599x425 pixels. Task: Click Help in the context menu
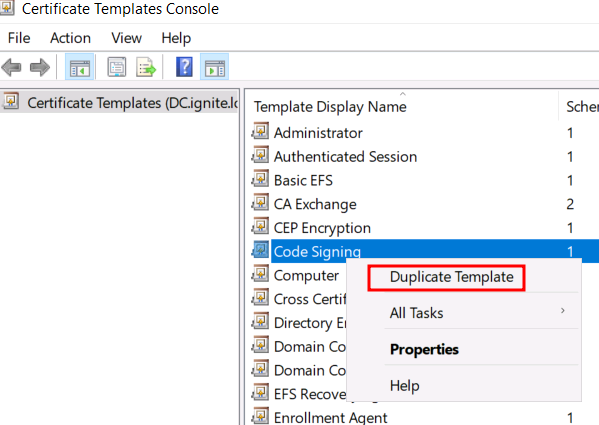(405, 385)
